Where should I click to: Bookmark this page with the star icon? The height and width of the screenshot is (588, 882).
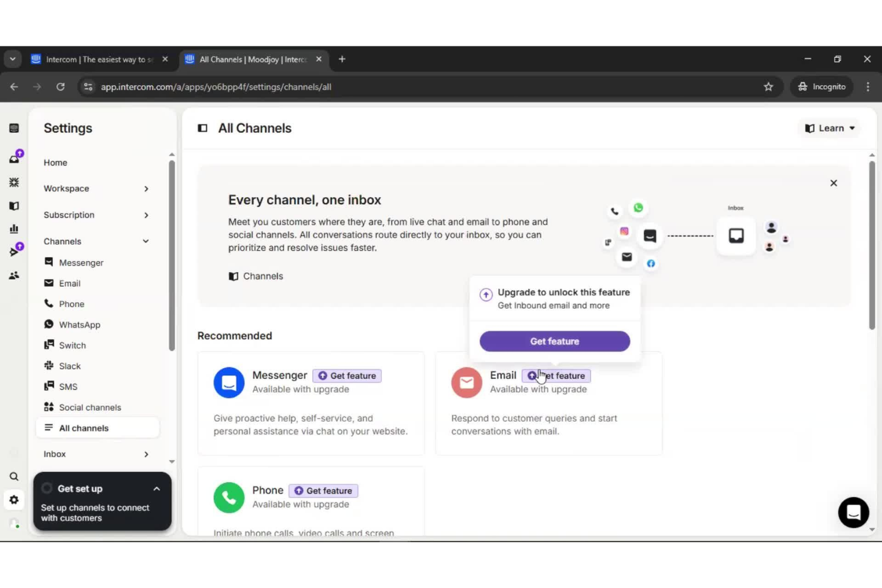[769, 87]
